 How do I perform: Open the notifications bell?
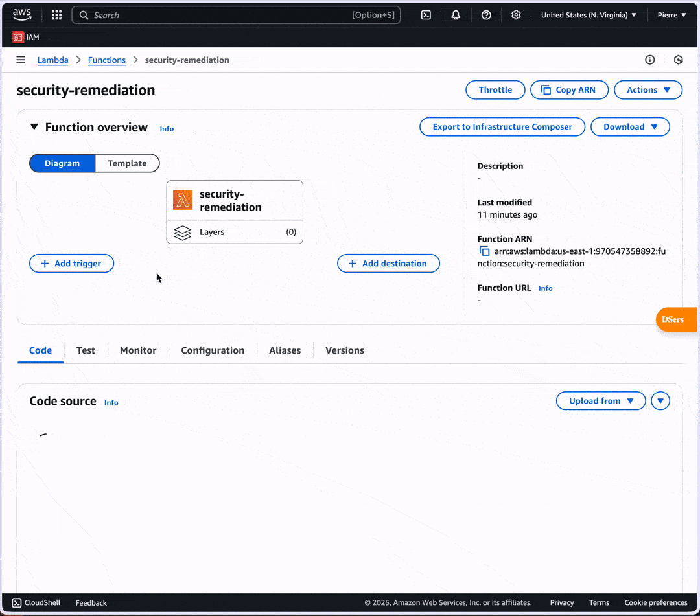click(x=456, y=14)
